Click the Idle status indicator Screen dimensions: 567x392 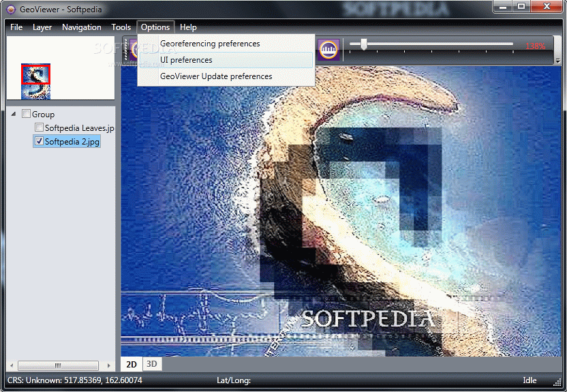[530, 380]
